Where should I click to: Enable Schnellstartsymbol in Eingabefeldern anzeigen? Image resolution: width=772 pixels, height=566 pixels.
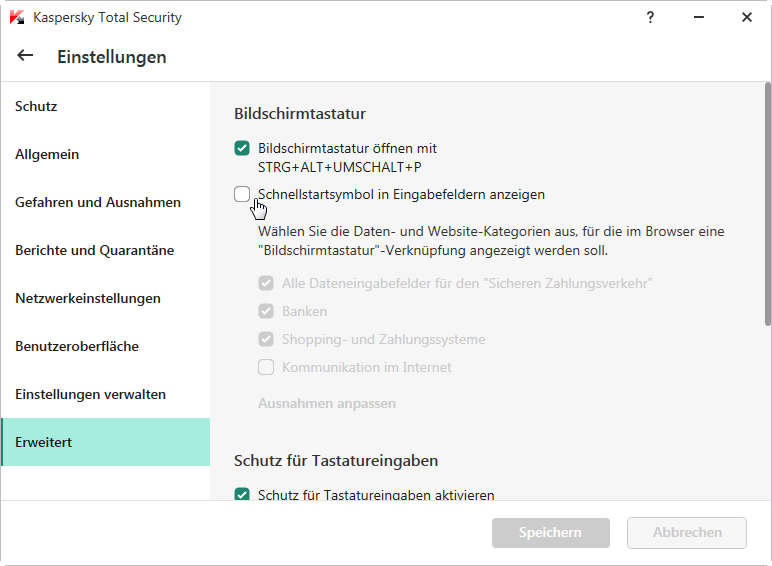pos(242,194)
